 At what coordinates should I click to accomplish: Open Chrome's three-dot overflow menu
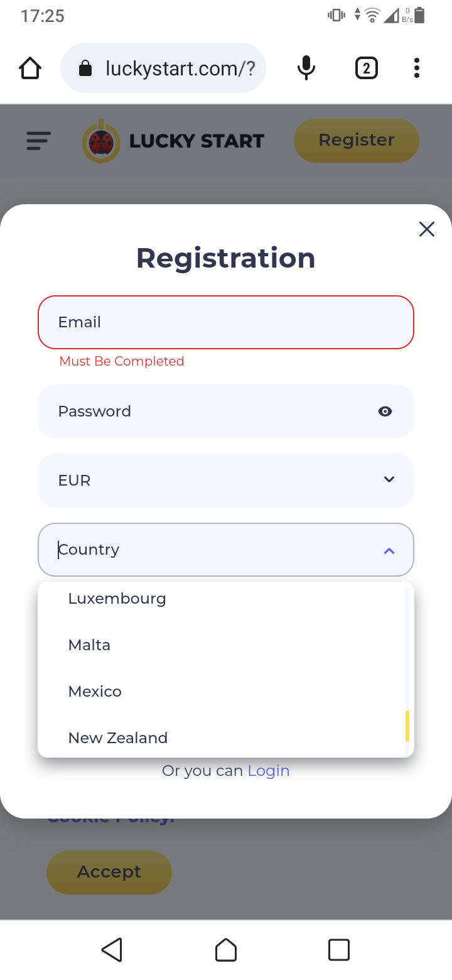[416, 68]
